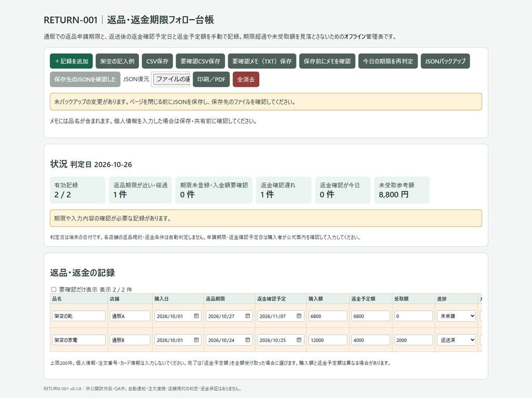Edit refund amount 6800 for 架空の靴

point(370,316)
